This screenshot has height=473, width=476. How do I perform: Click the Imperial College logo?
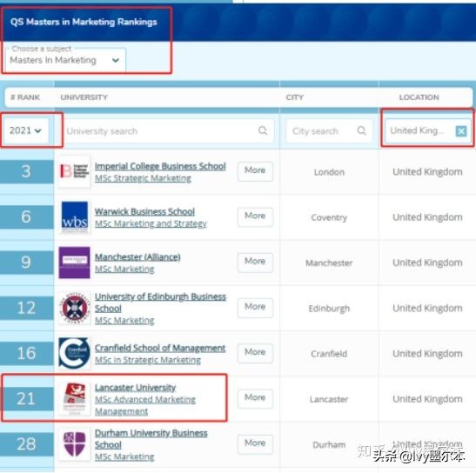pos(74,171)
